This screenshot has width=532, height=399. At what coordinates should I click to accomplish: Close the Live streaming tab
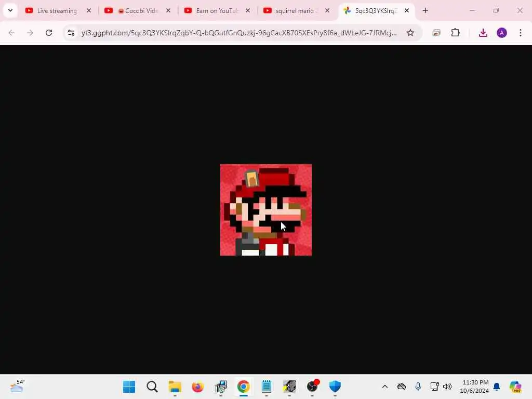point(89,10)
